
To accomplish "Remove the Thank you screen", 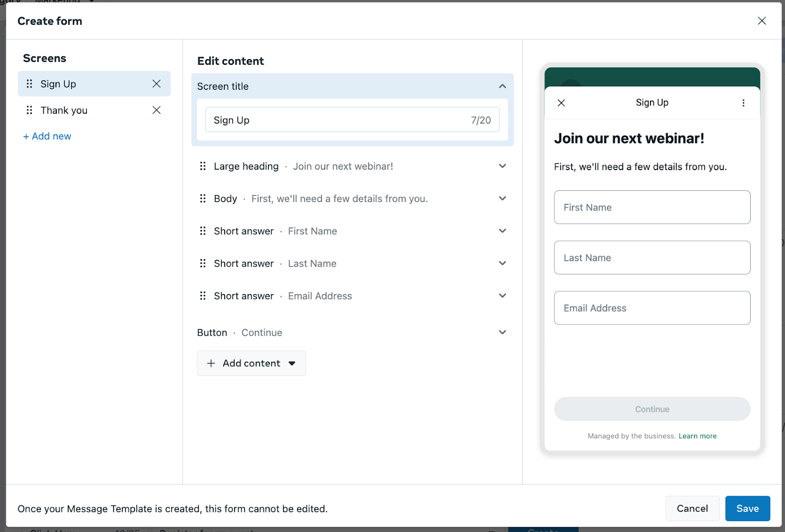I will coord(157,110).
